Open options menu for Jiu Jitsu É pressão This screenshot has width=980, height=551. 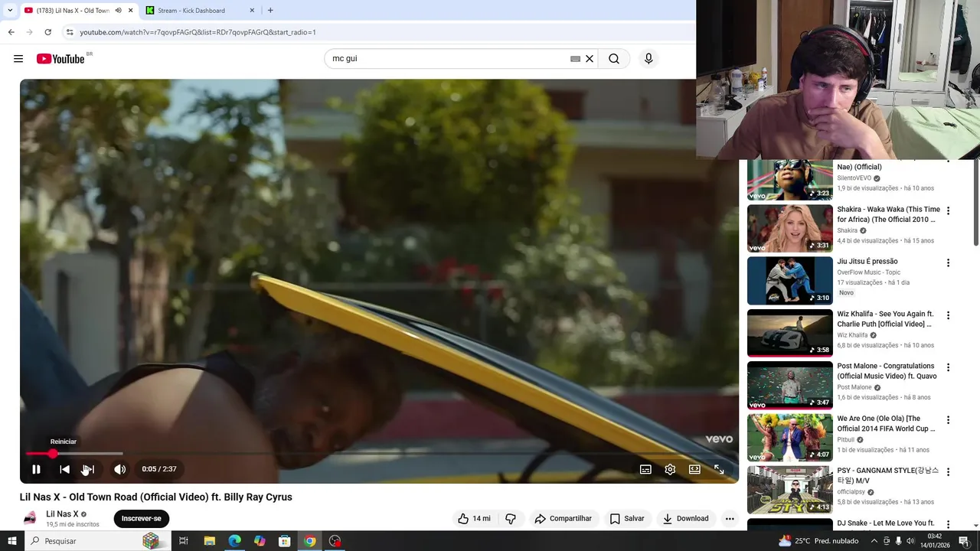[948, 262]
